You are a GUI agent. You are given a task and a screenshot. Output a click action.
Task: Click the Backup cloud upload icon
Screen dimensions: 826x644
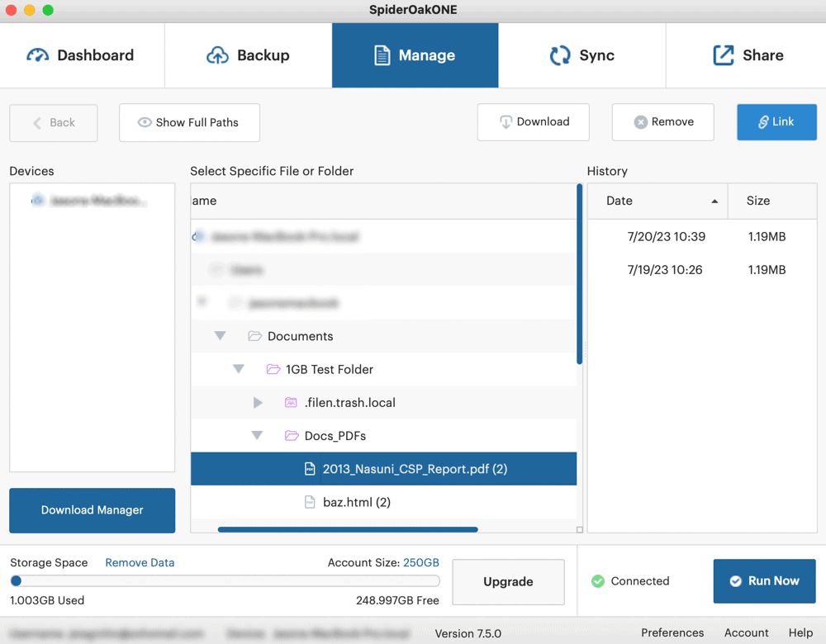(217, 55)
